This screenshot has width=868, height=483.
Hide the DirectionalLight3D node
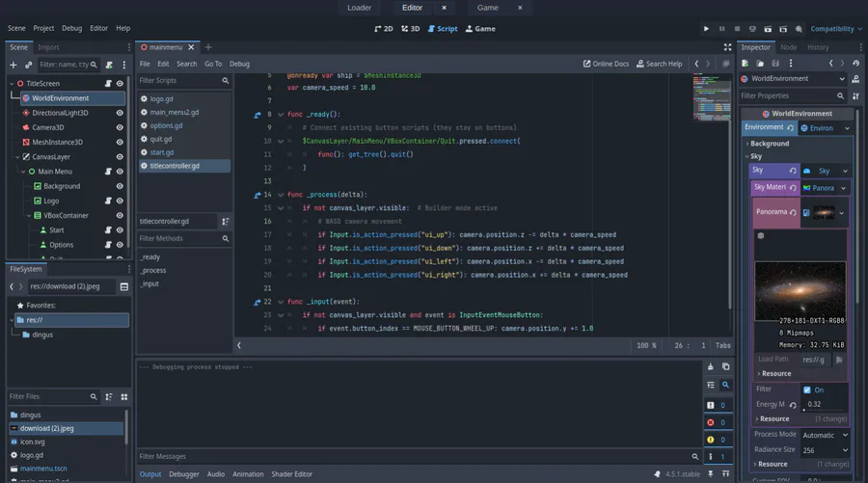point(120,113)
